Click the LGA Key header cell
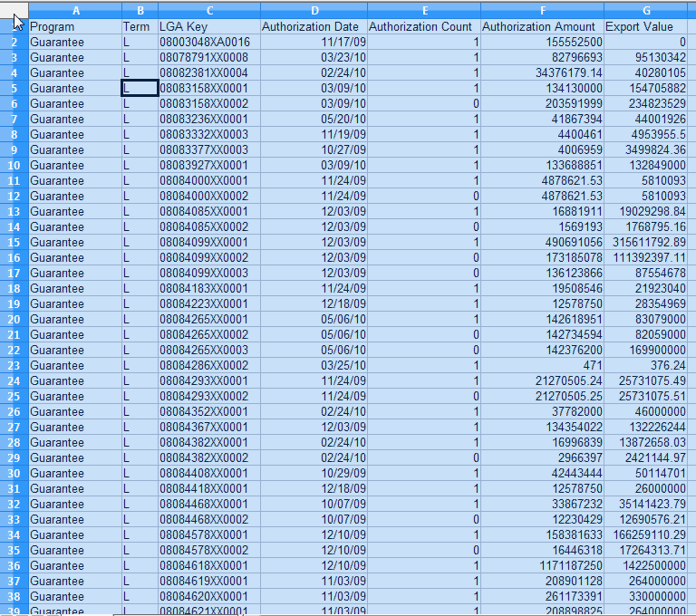The image size is (696, 616). (209, 26)
